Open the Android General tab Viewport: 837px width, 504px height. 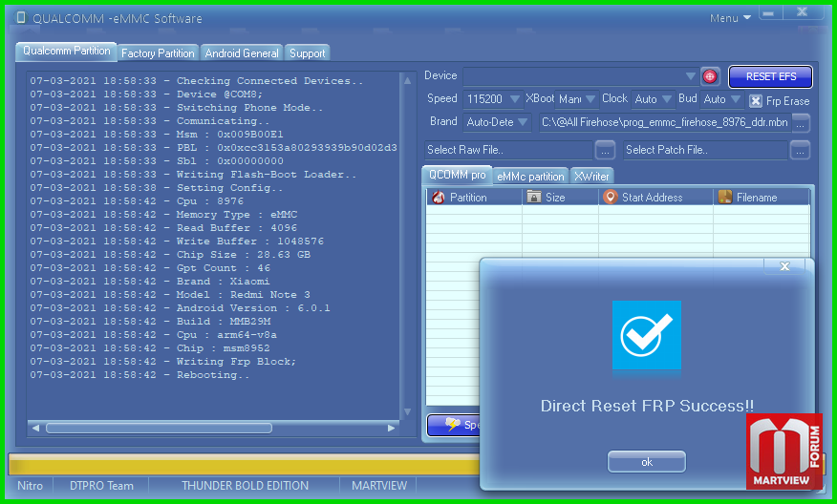point(242,53)
